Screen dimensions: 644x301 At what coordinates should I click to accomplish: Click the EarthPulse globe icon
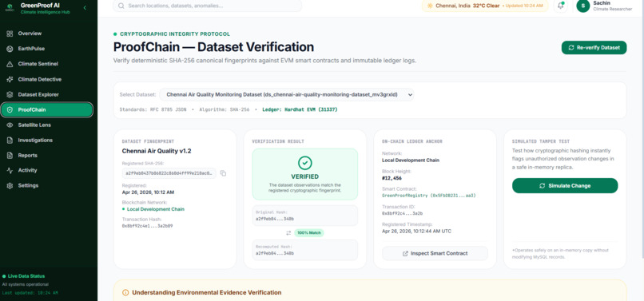[x=10, y=49]
